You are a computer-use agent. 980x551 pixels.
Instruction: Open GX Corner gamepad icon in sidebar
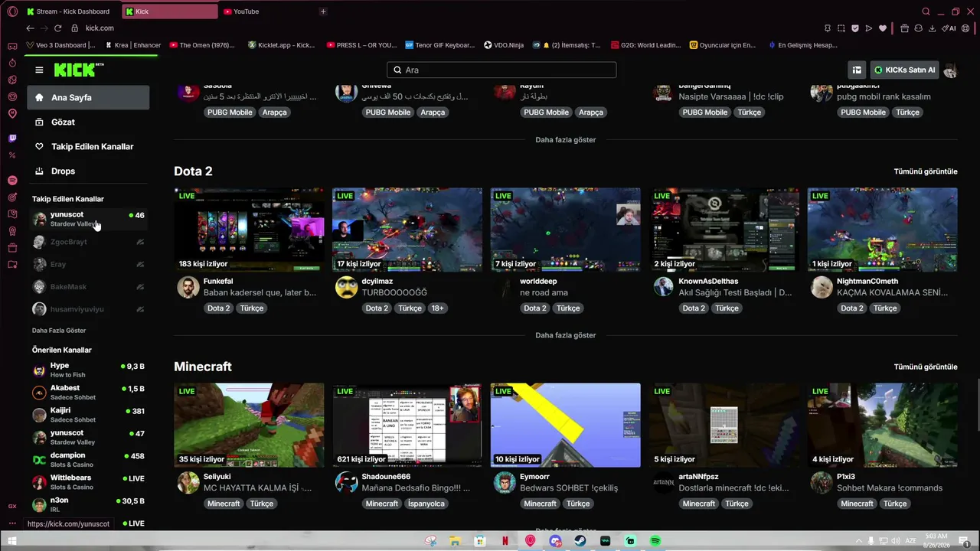pyautogui.click(x=12, y=46)
